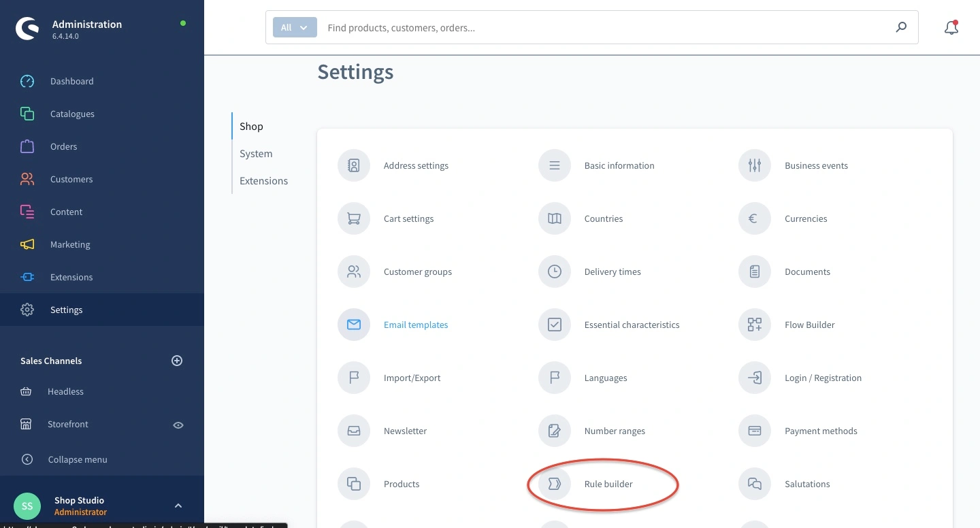Click the search magnifier icon

(901, 28)
